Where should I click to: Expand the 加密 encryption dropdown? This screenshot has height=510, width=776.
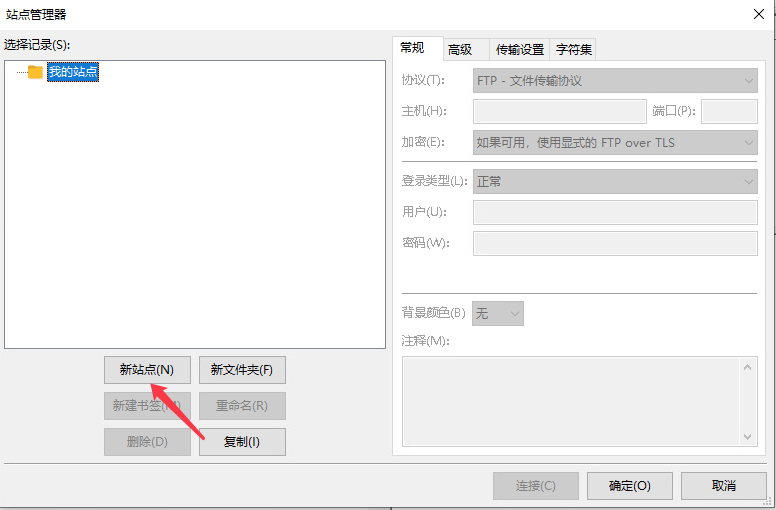(x=615, y=142)
